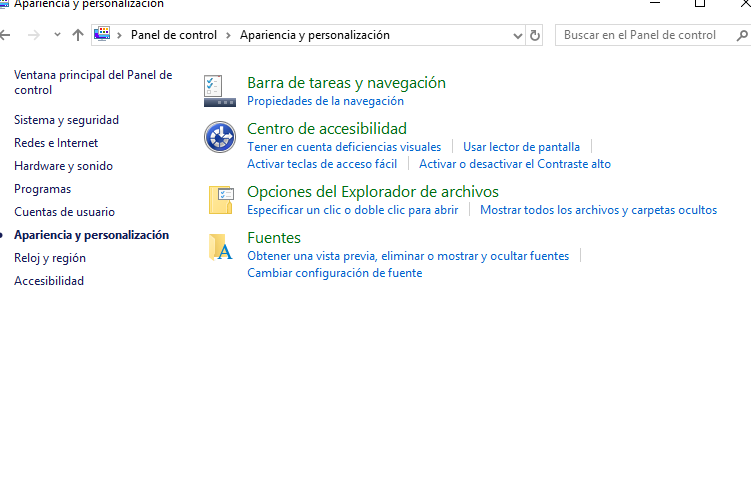This screenshot has width=751, height=486.
Task: Maximize the Apariencia y personalización window
Action: [x=700, y=3]
